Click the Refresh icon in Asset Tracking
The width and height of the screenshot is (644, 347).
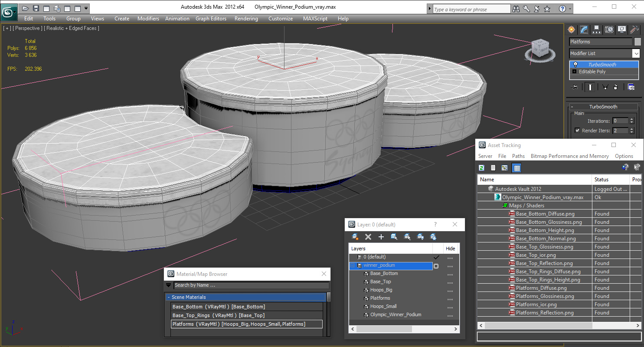(x=481, y=168)
